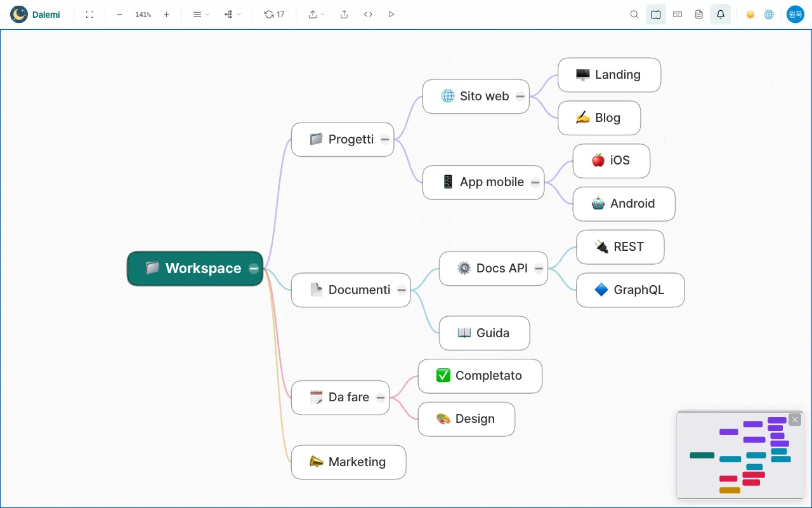Toggle the minimap panel button
The width and height of the screenshot is (812, 508).
tap(656, 14)
